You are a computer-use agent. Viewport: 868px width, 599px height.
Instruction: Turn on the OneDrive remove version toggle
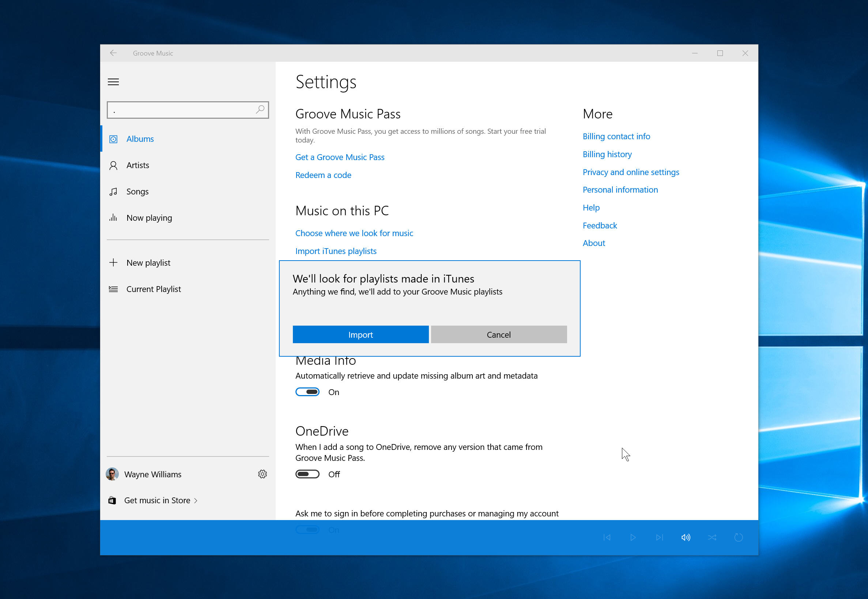(307, 474)
